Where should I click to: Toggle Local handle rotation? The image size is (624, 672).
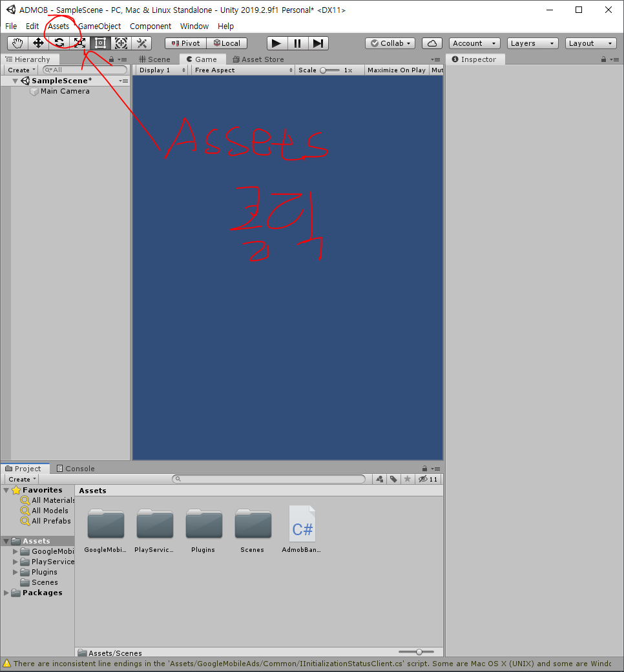(x=227, y=43)
